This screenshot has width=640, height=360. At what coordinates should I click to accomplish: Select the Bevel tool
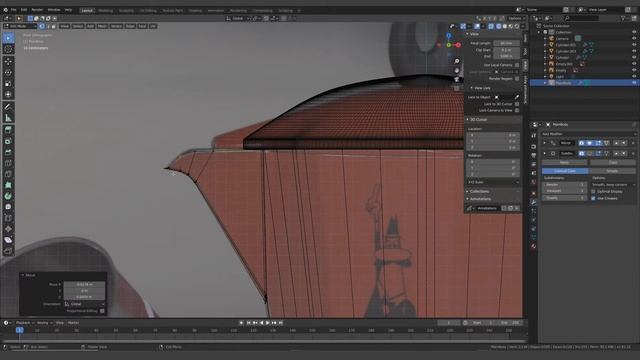(x=8, y=152)
